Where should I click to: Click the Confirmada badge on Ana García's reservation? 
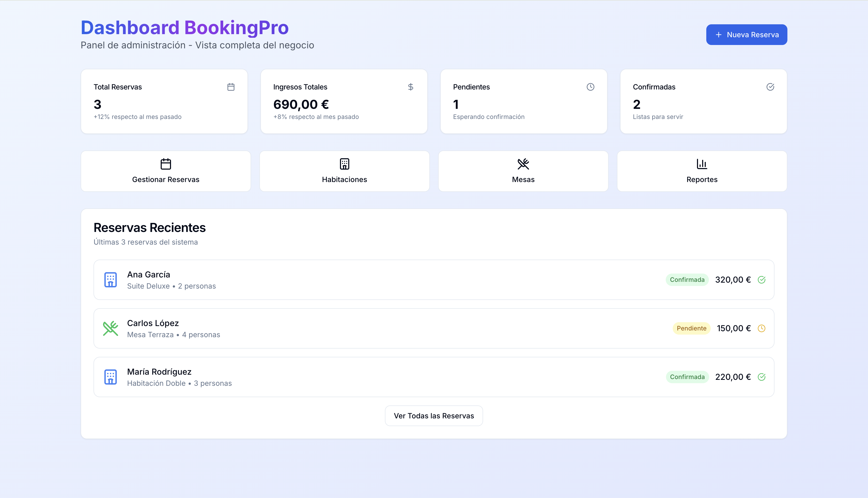(687, 280)
